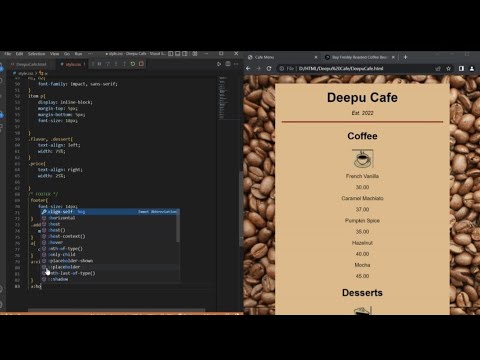Toggle the browser side panel icon
The image size is (480, 360).
[461, 69]
